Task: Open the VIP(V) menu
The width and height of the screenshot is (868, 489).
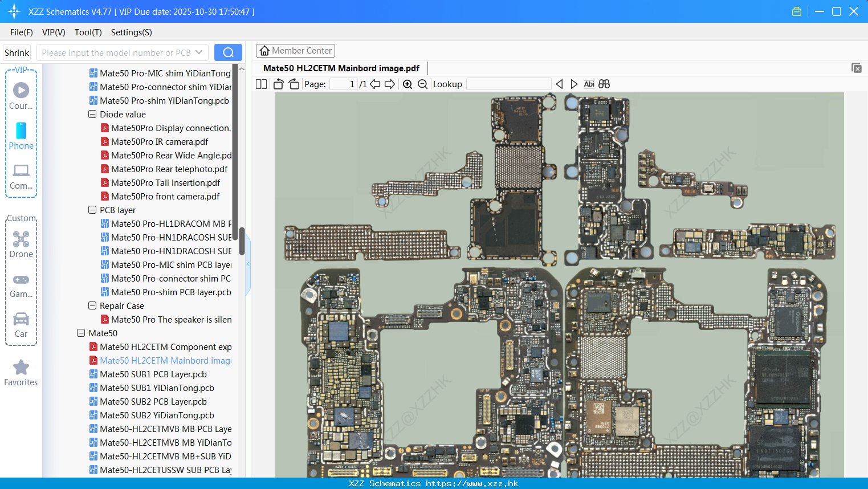Action: tap(54, 32)
